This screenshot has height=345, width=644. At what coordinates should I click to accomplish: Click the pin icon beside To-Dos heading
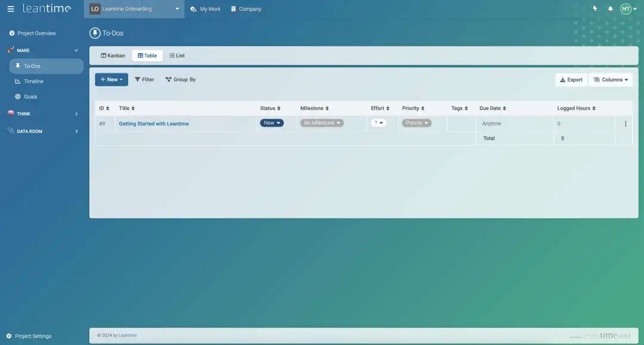(x=95, y=33)
